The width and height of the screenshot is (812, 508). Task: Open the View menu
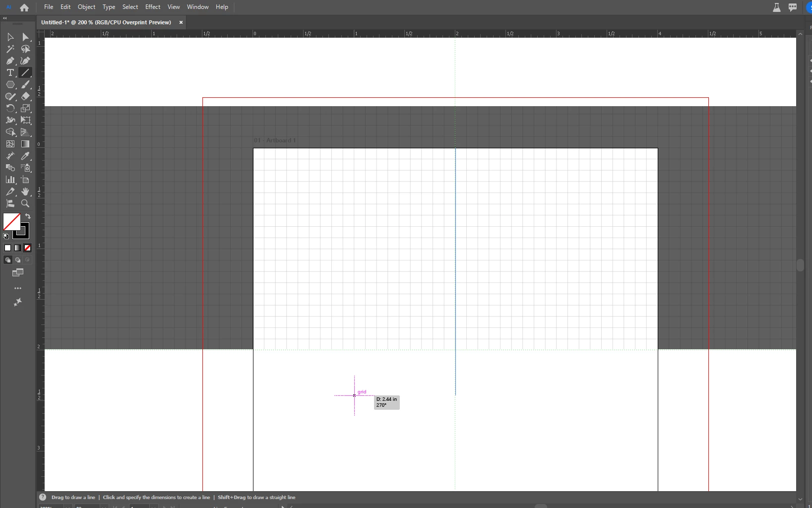coord(174,7)
